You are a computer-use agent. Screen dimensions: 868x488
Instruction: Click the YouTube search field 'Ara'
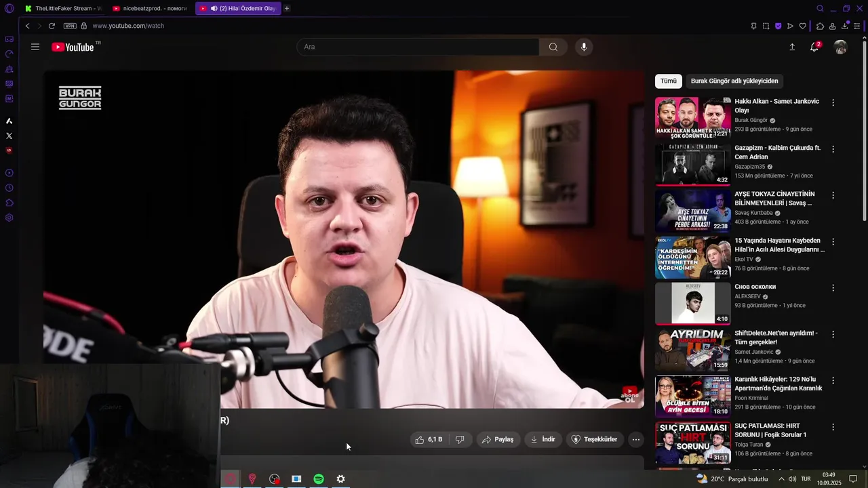(x=418, y=47)
